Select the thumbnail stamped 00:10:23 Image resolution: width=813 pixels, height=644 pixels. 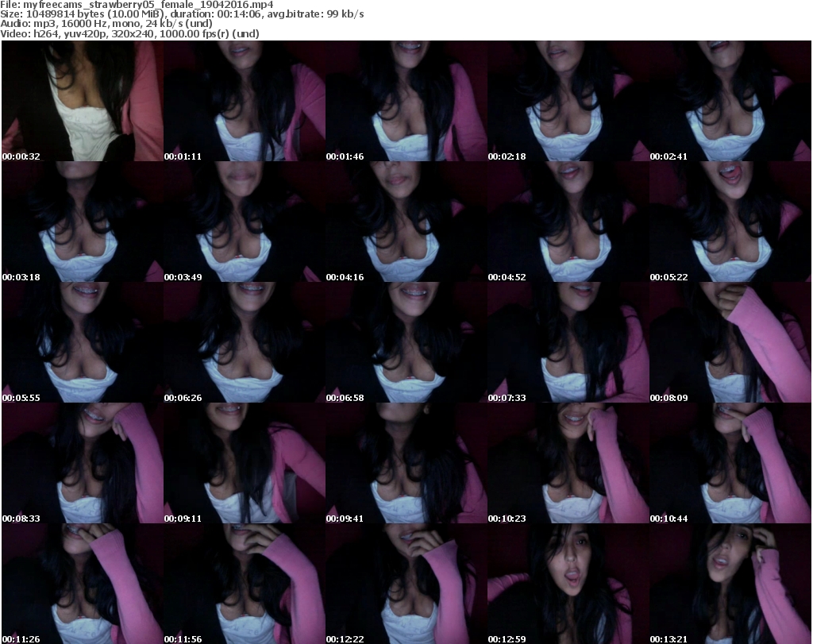point(568,463)
